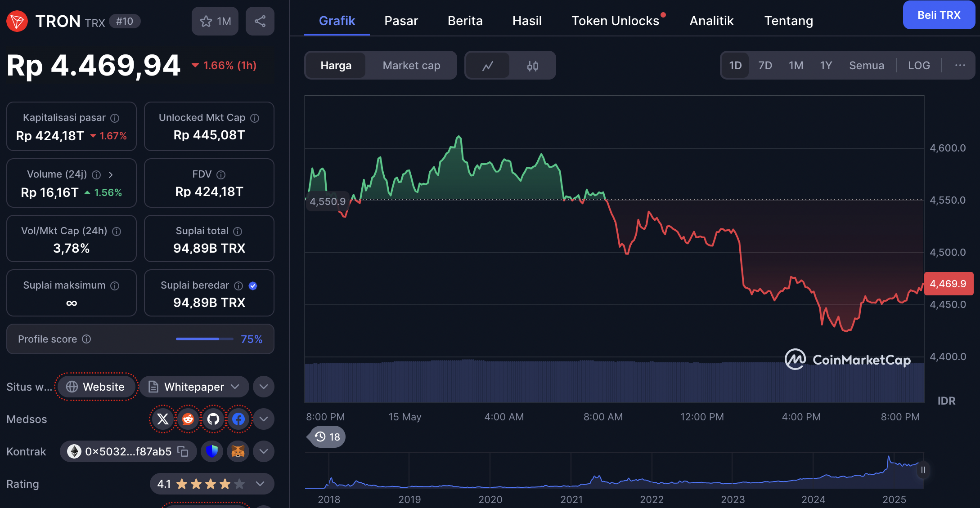The width and height of the screenshot is (980, 508).
Task: Click the TRON logo icon
Action: (17, 21)
